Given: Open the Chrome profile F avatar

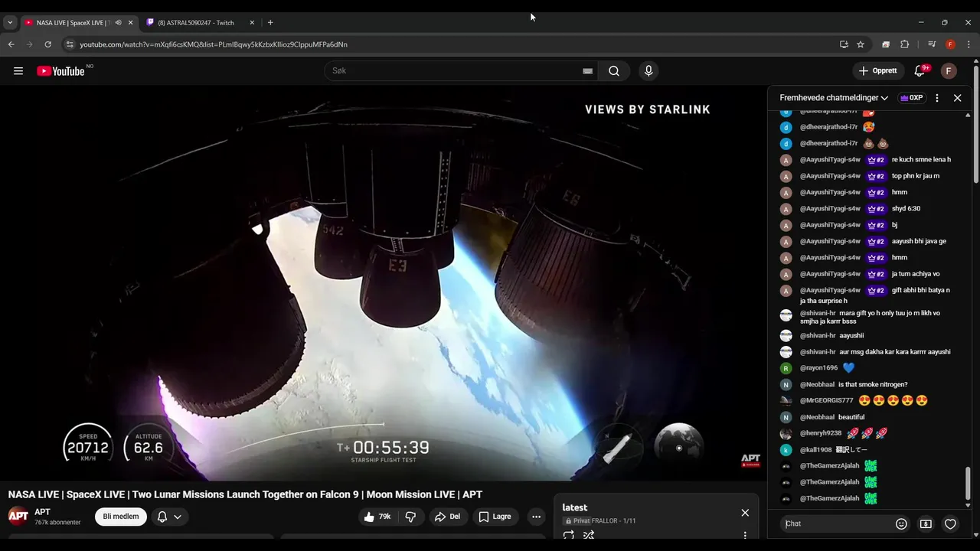Looking at the screenshot, I should click(x=950, y=44).
